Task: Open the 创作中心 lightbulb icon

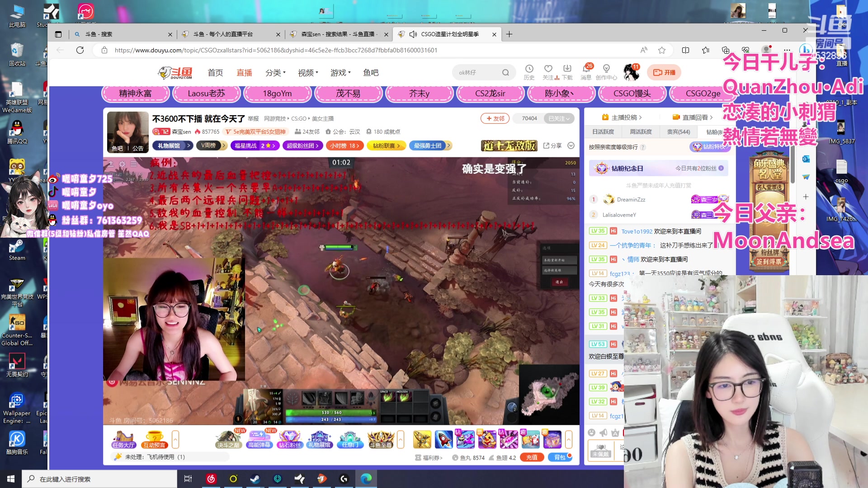Action: point(606,71)
